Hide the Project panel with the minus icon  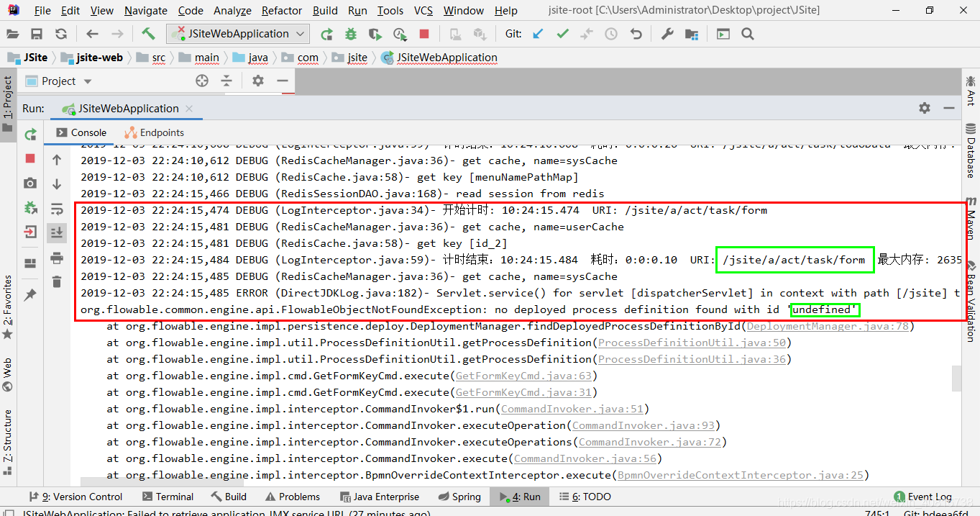[283, 81]
